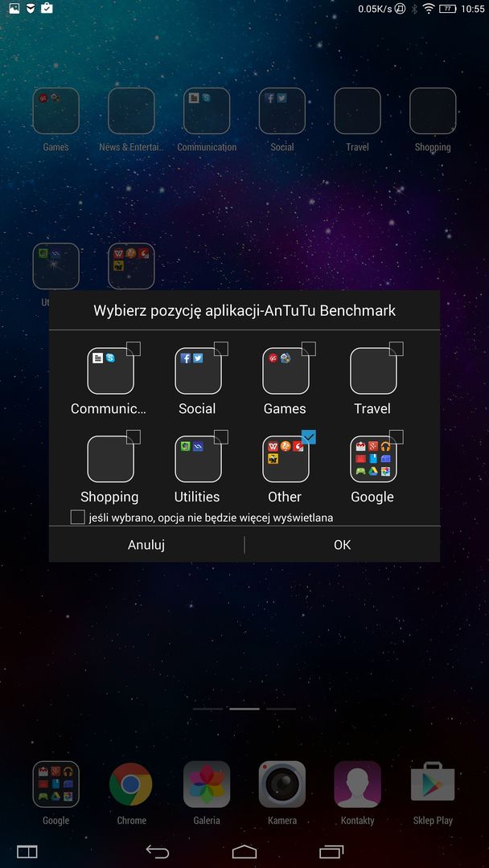Select the Shopping folder icon in dialog
The height and width of the screenshot is (868, 489).
(110, 459)
